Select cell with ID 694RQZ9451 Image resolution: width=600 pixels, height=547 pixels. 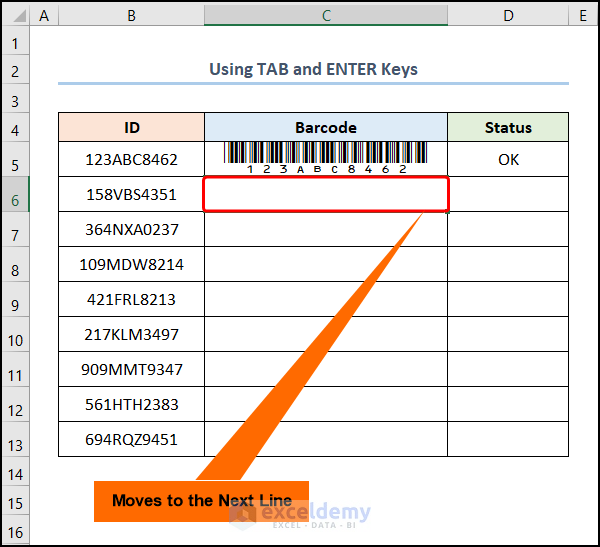coord(131,439)
